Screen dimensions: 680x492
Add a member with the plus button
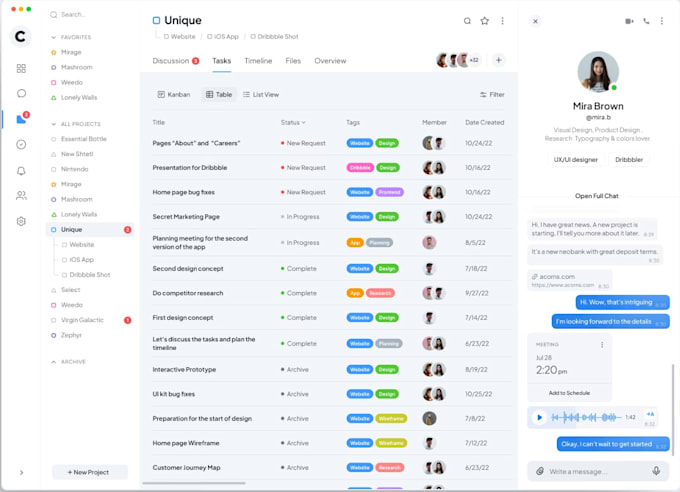pyautogui.click(x=499, y=60)
